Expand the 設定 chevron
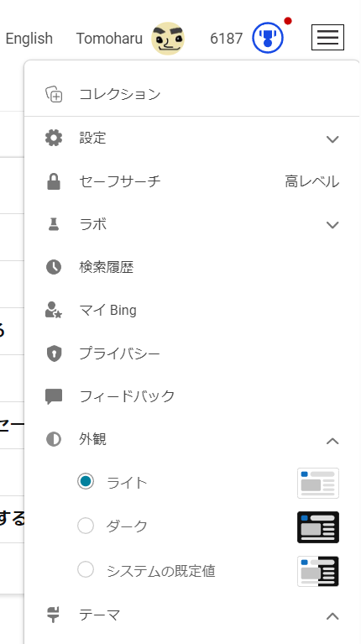361x644 pixels. [x=332, y=139]
